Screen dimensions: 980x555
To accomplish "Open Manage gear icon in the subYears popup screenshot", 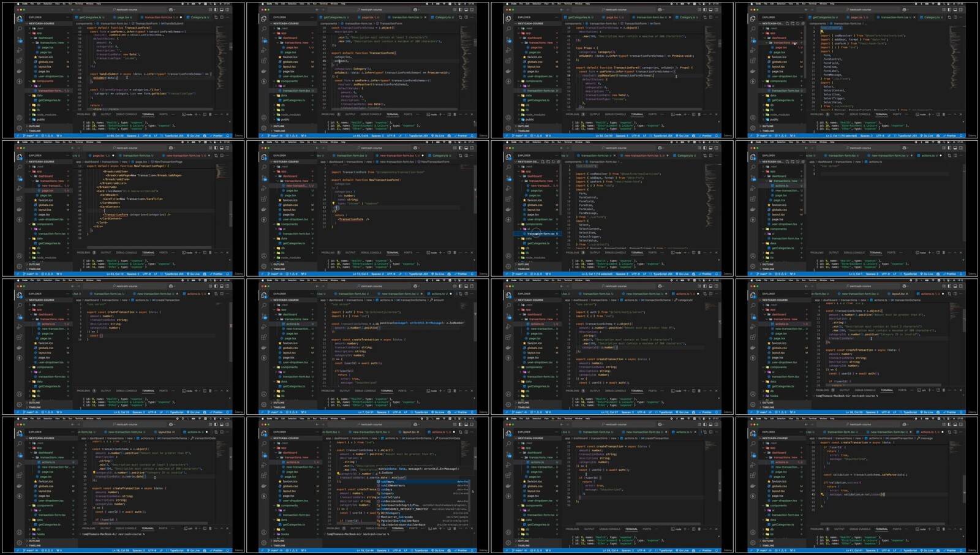I will click(x=263, y=543).
